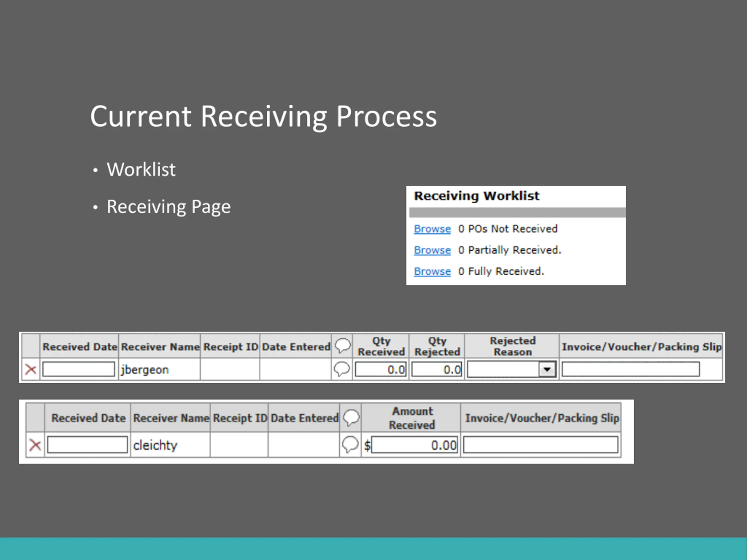Screen dimensions: 747x560
Task: Browse POs Not Received
Action: [x=432, y=229]
